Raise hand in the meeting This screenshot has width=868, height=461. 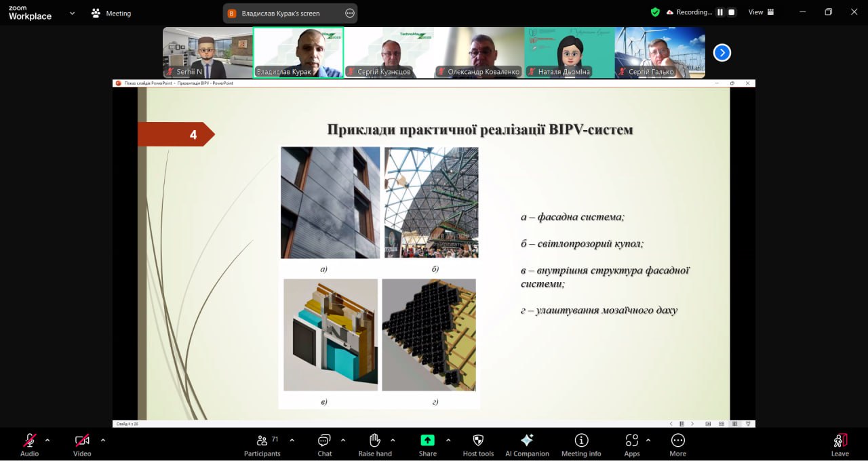pyautogui.click(x=375, y=444)
